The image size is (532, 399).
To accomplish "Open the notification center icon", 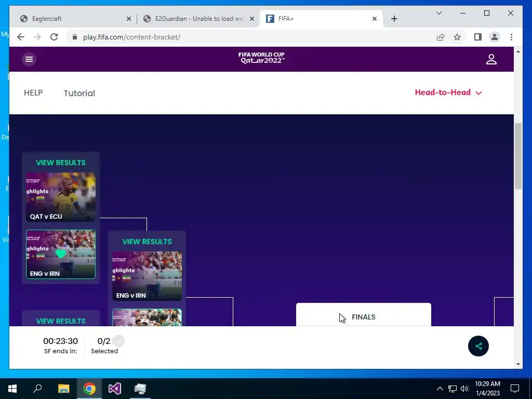I will pos(515,389).
